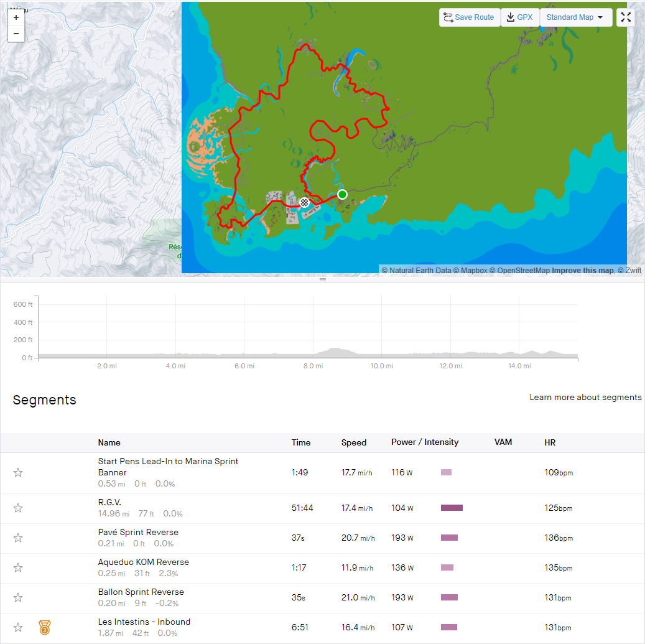The height and width of the screenshot is (644, 645).
Task: Open the Pavé Sprint Reverse segment
Action: [138, 532]
